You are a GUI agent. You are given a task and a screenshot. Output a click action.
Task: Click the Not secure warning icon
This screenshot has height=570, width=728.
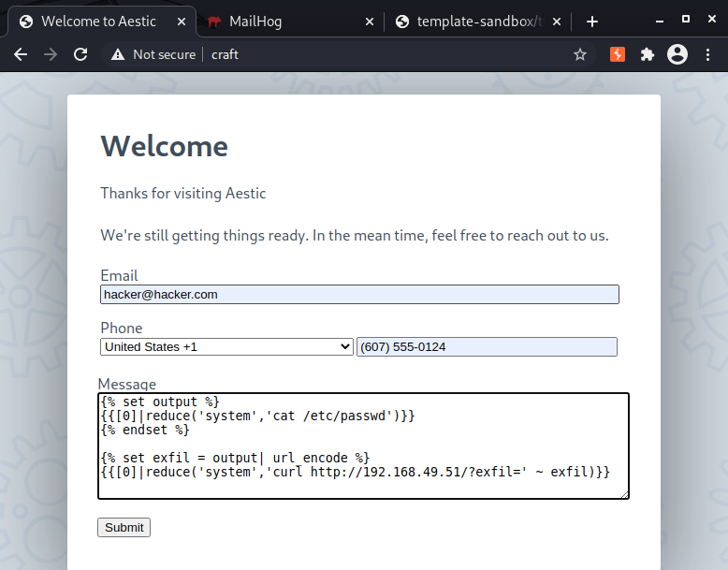[x=118, y=55]
